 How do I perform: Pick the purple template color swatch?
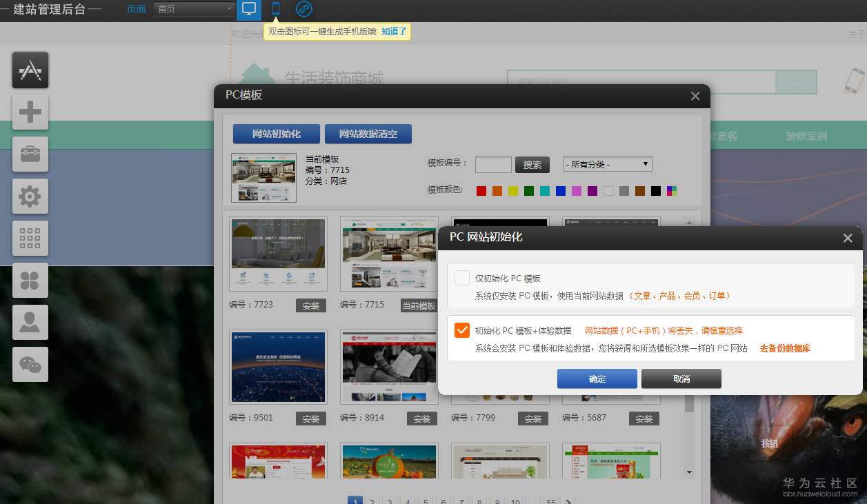[x=592, y=191]
